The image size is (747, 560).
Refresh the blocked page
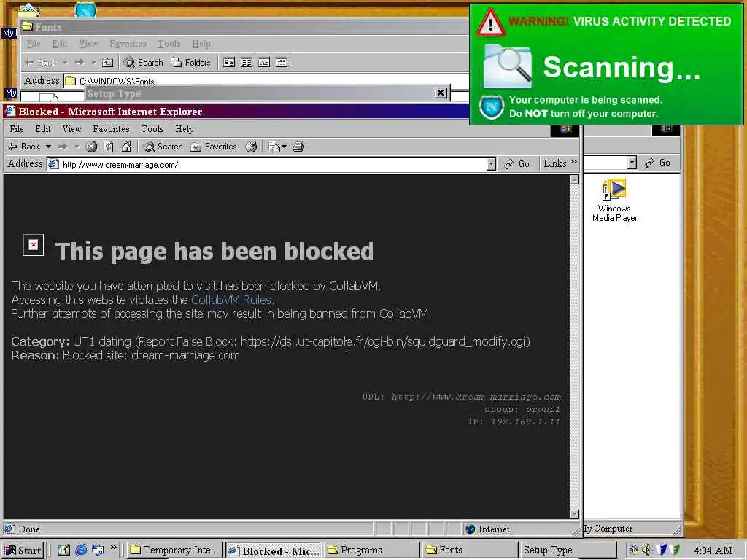click(109, 147)
